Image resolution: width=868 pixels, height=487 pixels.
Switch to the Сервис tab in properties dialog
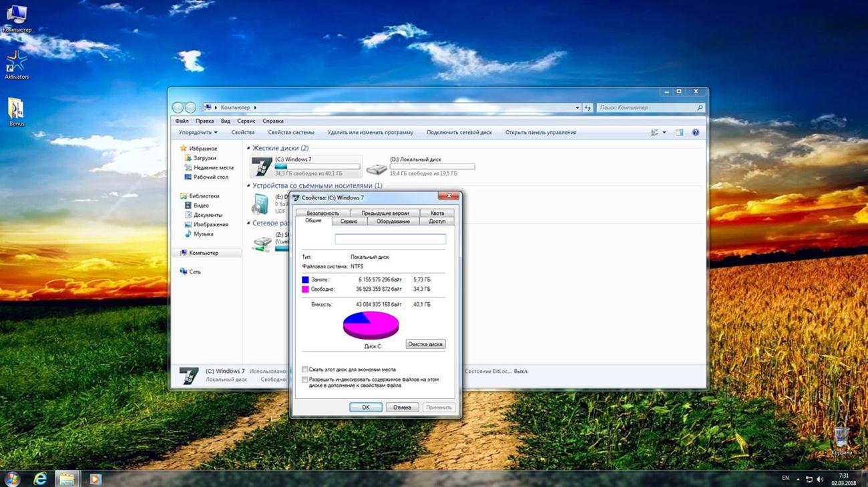(x=349, y=221)
